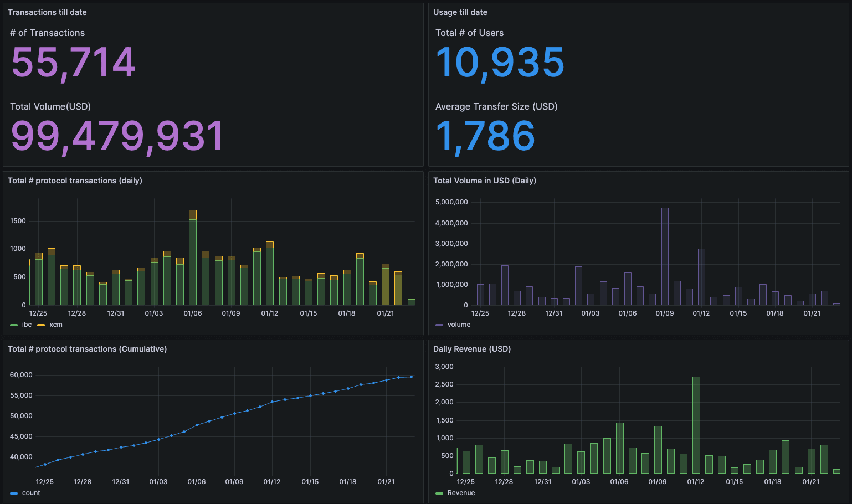
Task: Open the Daily Revenue (USD) panel title menu
Action: point(471,349)
